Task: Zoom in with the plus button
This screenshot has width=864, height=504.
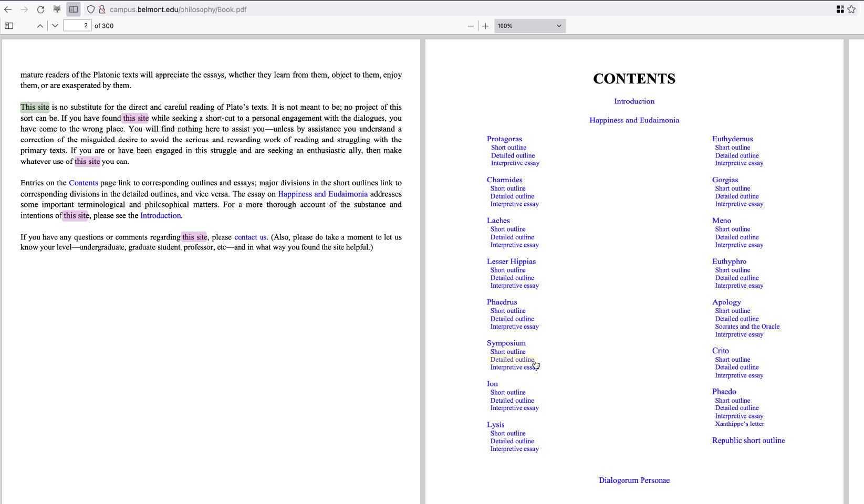Action: 485,26
